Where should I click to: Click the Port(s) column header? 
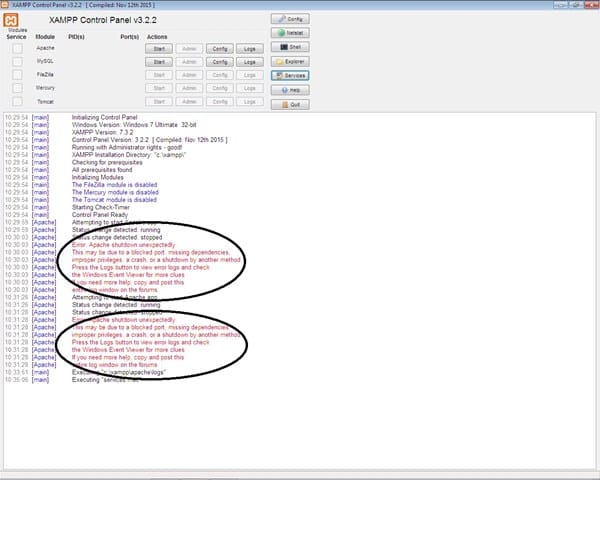pos(129,37)
